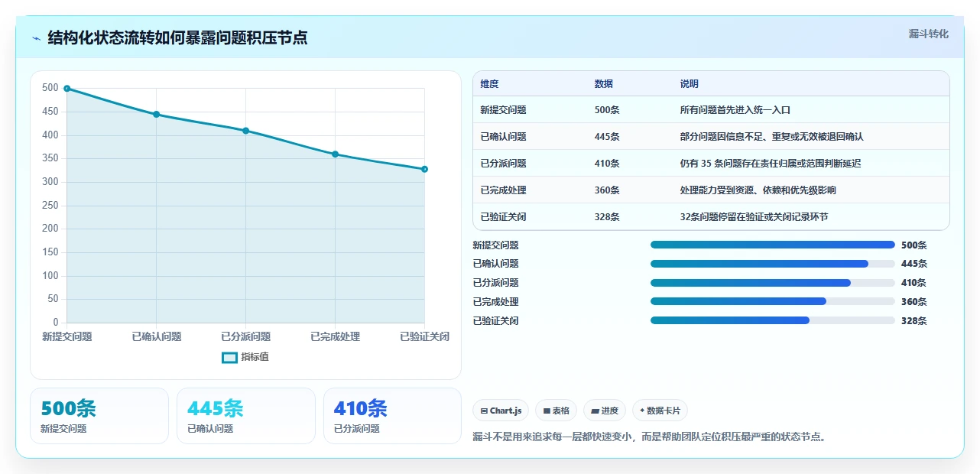Screen dimensions: 980x474
Task: Click the 已完成处理 x-axis label on chart
Action: (335, 336)
